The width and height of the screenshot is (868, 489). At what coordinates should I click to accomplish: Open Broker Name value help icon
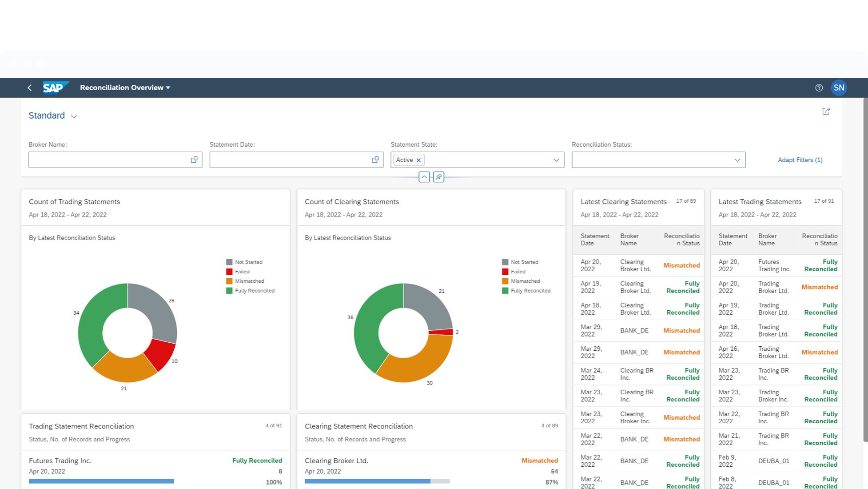point(194,160)
